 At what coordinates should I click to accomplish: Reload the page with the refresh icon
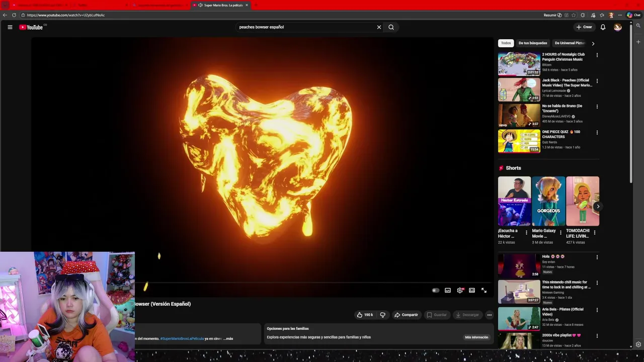pos(14,15)
